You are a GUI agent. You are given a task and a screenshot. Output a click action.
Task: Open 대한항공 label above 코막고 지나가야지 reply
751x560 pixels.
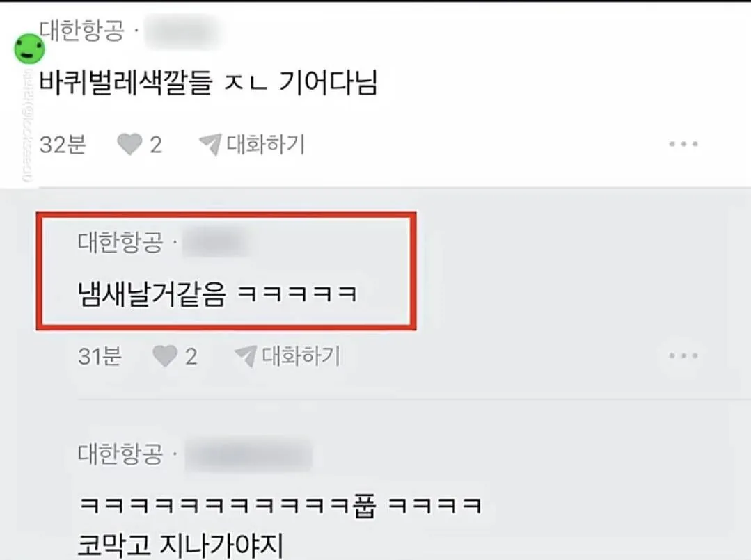pos(120,454)
